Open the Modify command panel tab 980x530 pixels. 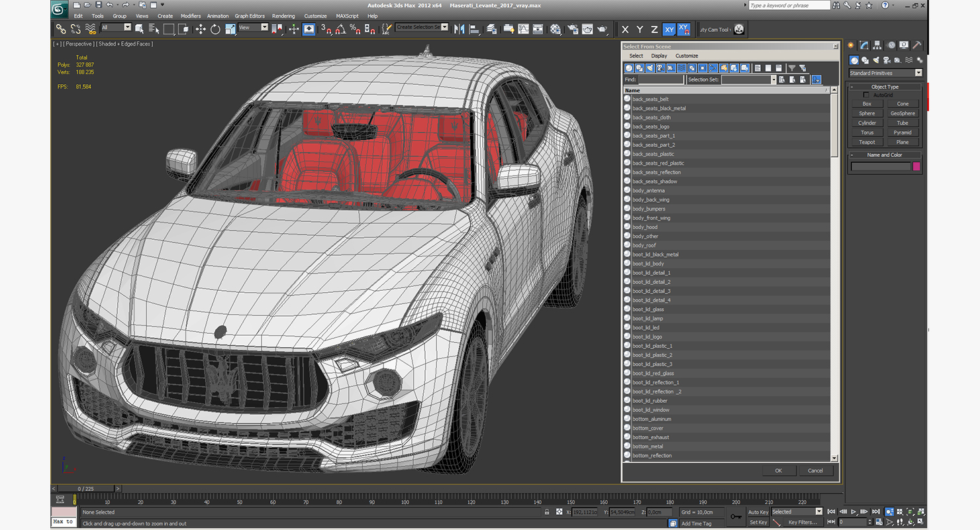click(x=864, y=45)
